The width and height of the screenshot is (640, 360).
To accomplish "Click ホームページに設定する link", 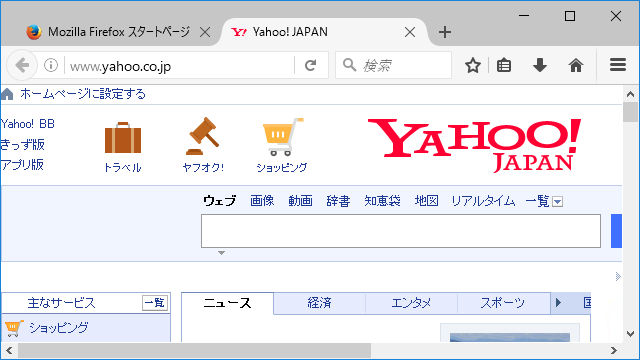I will [83, 94].
